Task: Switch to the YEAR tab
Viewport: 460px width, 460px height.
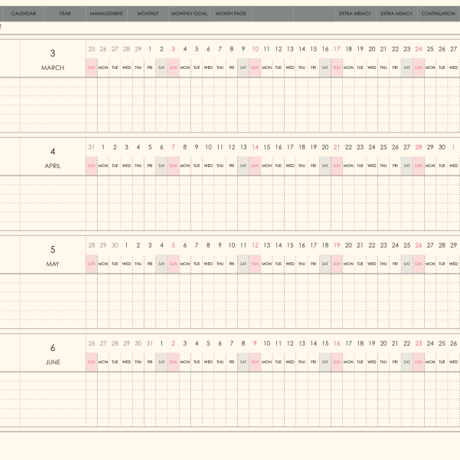Action: click(65, 14)
